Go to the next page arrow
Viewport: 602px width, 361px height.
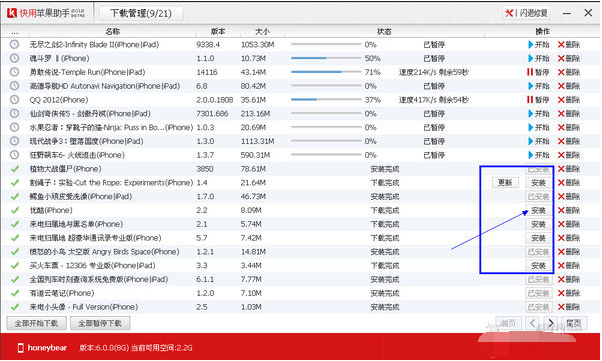[x=551, y=323]
